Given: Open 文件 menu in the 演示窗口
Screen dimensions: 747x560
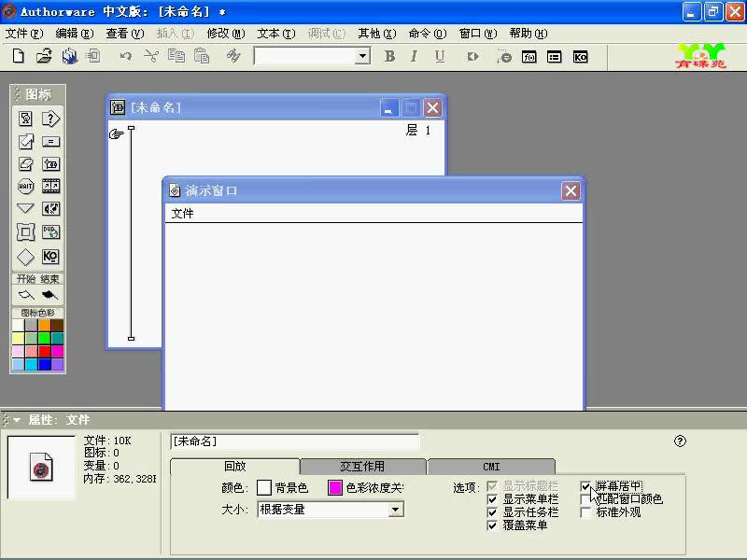Looking at the screenshot, I should 182,214.
